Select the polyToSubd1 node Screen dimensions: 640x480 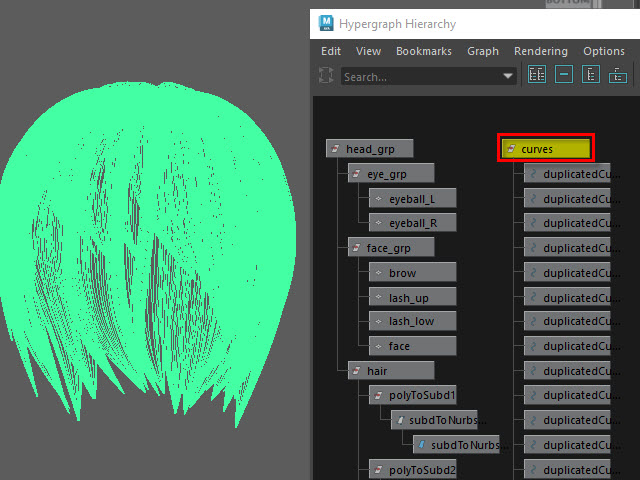[x=412, y=395]
